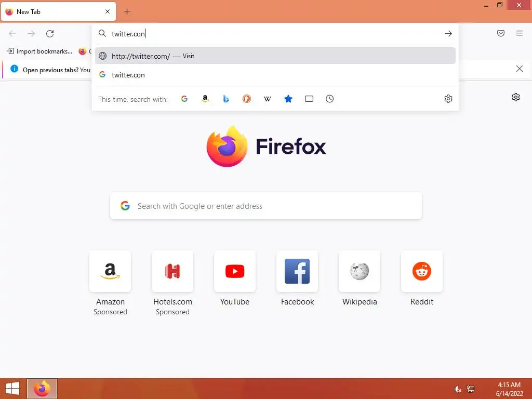The image size is (532, 399).
Task: Click the Reload page button
Action: point(50,34)
